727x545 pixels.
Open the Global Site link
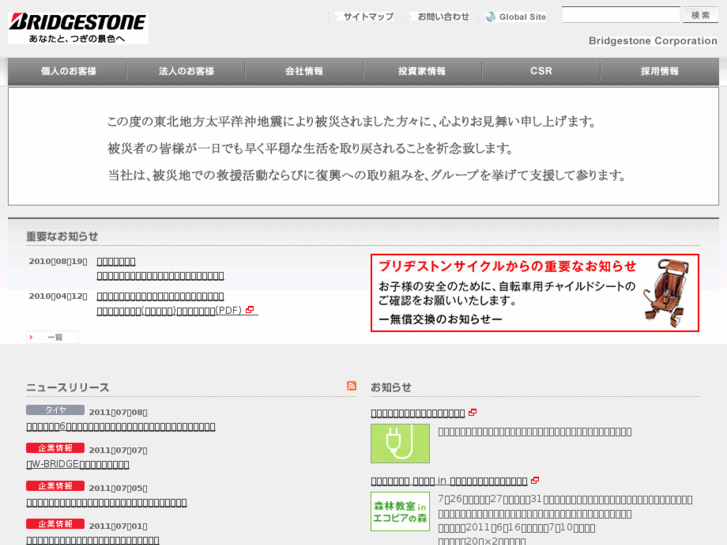[x=522, y=17]
